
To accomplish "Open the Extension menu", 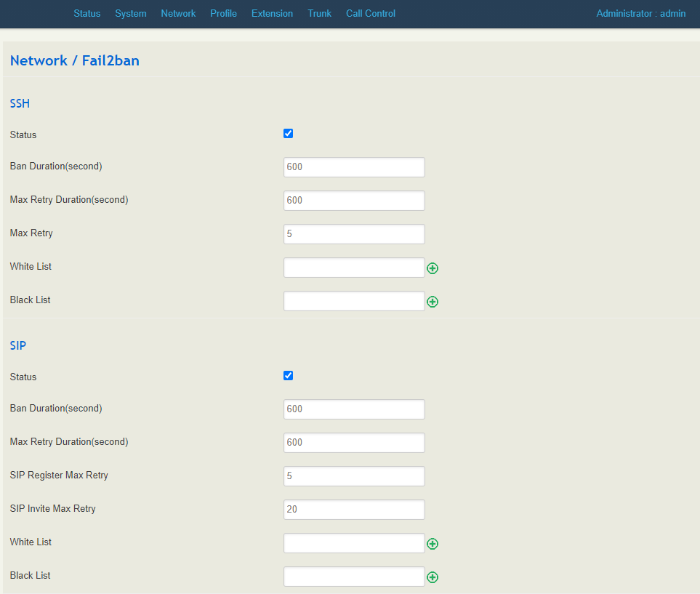I will (x=272, y=14).
